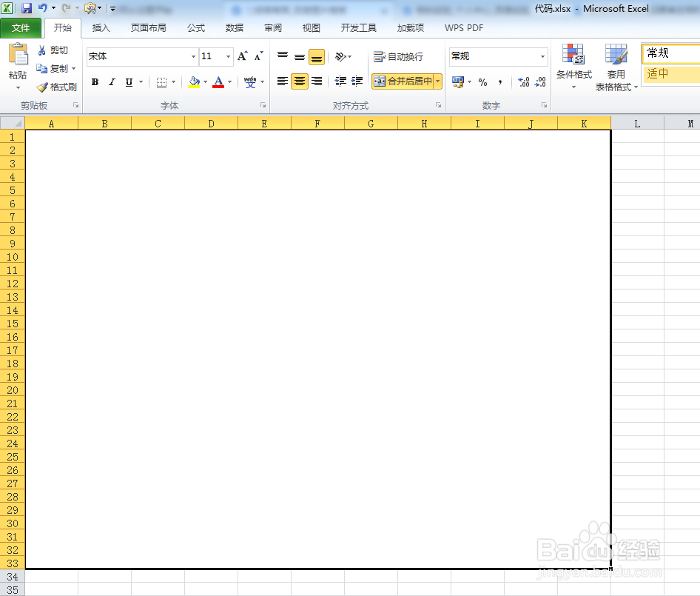Open Conditional Formatting (条件格式)
The image size is (700, 596).
pos(573,67)
